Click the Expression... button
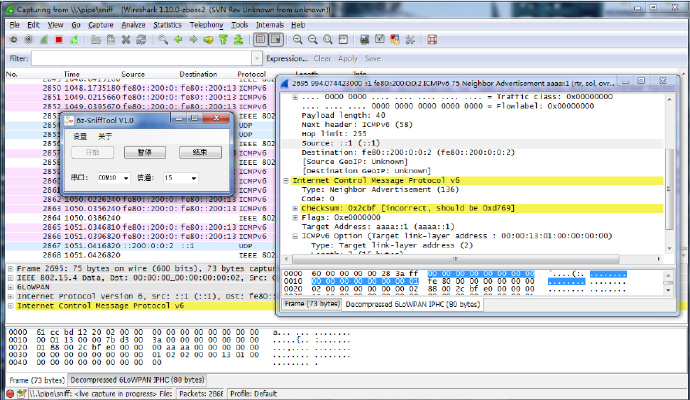Image resolution: width=690 pixels, height=400 pixels. tap(286, 59)
